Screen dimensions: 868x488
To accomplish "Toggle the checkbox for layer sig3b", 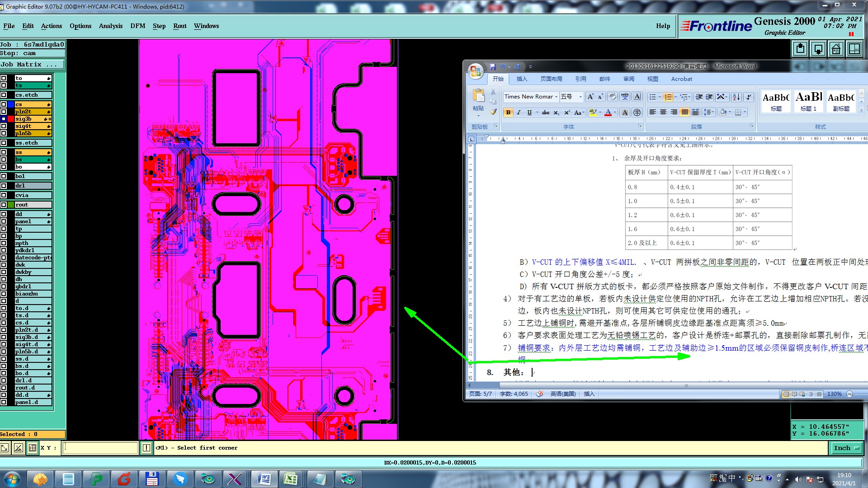I will (x=4, y=119).
